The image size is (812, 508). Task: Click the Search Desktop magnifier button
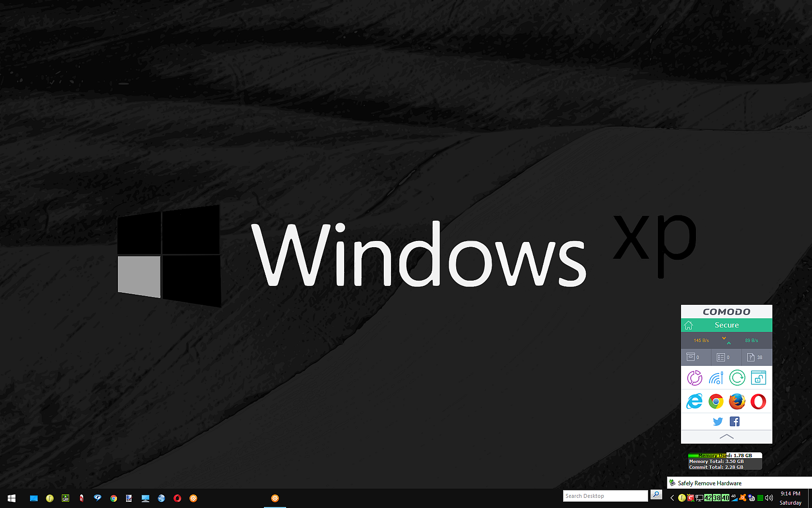(x=656, y=494)
